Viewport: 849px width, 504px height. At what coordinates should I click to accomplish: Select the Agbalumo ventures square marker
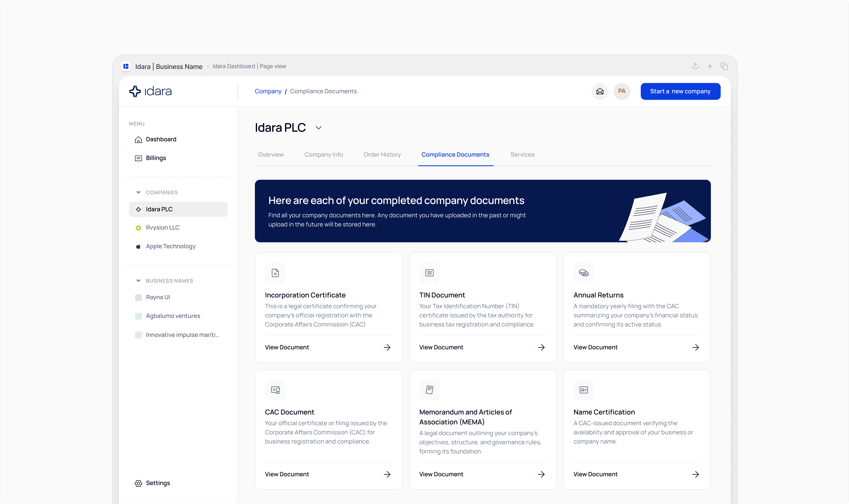tap(138, 316)
